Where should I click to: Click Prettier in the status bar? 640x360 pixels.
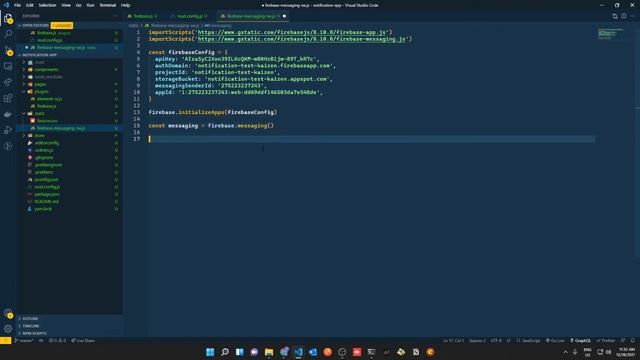pos(606,340)
